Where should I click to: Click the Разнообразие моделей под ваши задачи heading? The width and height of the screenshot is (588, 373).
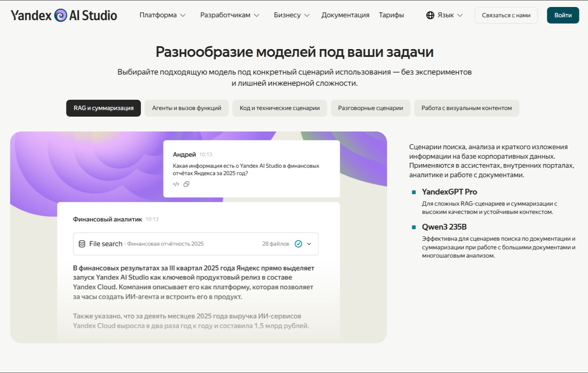pyautogui.click(x=294, y=52)
